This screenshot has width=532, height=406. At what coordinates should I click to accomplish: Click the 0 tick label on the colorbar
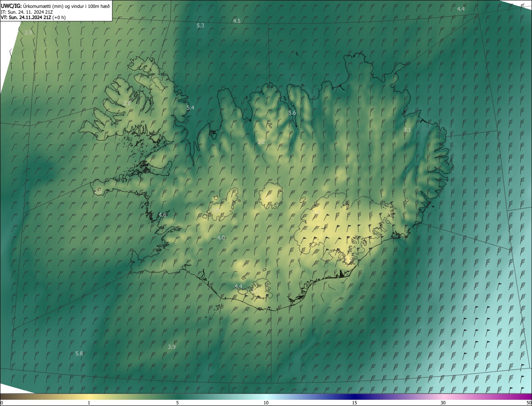coord(2,403)
